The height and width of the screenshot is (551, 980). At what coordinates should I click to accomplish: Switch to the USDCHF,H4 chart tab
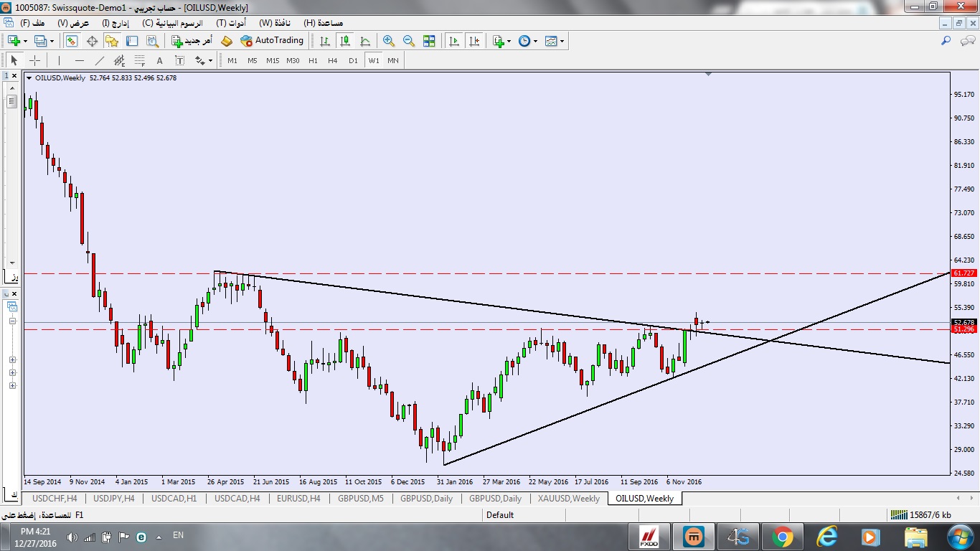pyautogui.click(x=55, y=498)
